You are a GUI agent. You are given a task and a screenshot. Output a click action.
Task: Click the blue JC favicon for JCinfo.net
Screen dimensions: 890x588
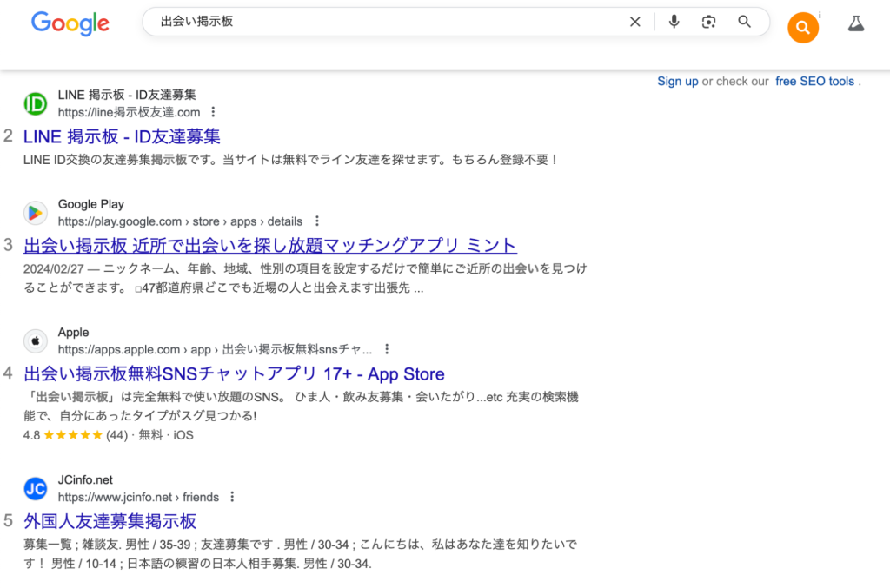coord(35,488)
